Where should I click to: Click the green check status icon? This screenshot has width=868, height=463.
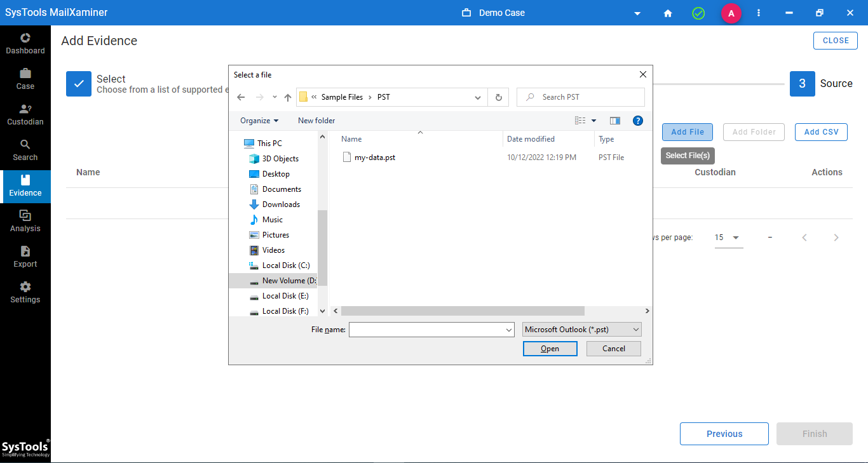tap(698, 13)
